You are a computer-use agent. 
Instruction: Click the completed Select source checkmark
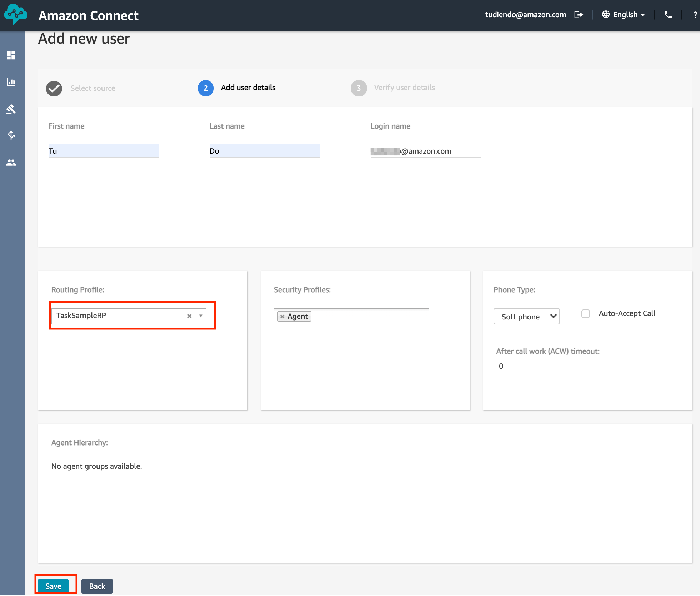click(54, 88)
